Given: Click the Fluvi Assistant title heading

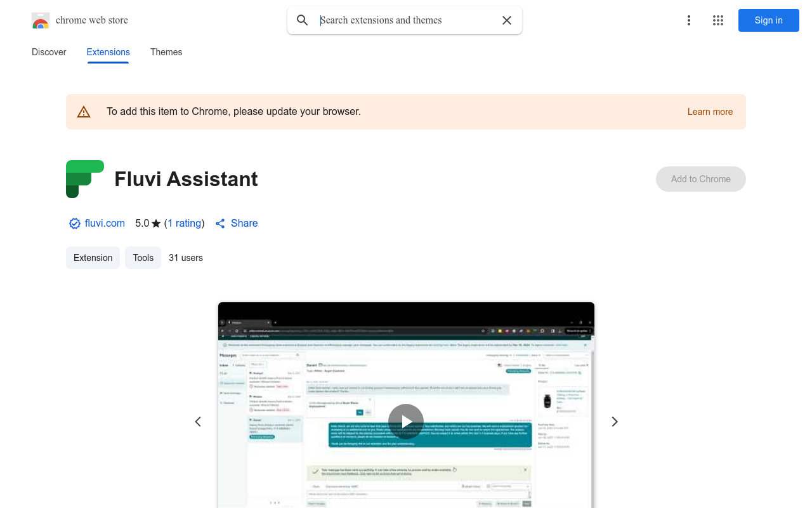Looking at the screenshot, I should point(186,179).
